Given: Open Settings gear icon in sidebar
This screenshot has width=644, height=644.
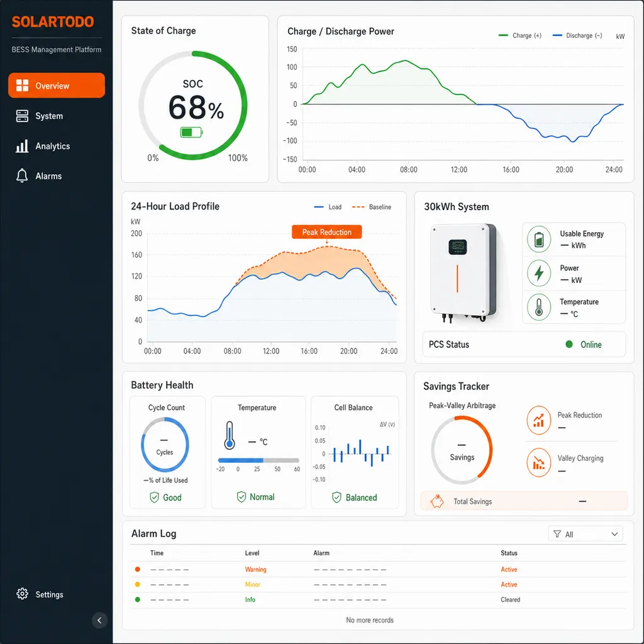Looking at the screenshot, I should point(22,594).
